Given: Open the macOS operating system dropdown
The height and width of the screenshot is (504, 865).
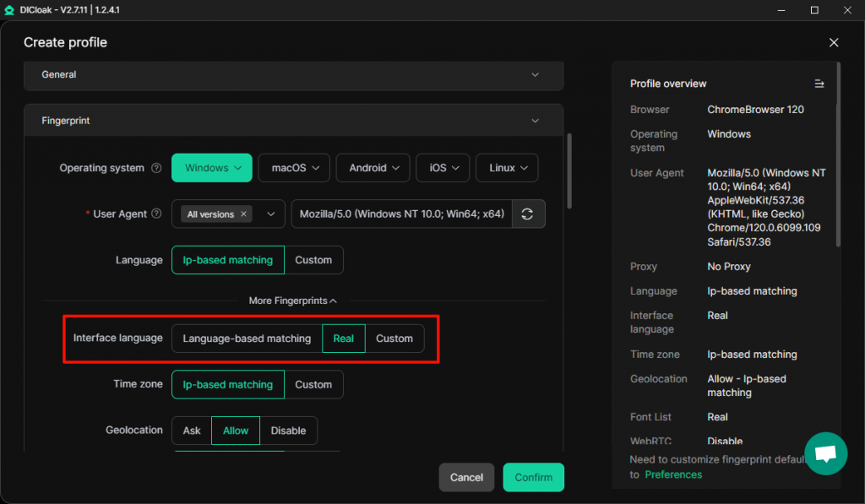Looking at the screenshot, I should coord(294,168).
